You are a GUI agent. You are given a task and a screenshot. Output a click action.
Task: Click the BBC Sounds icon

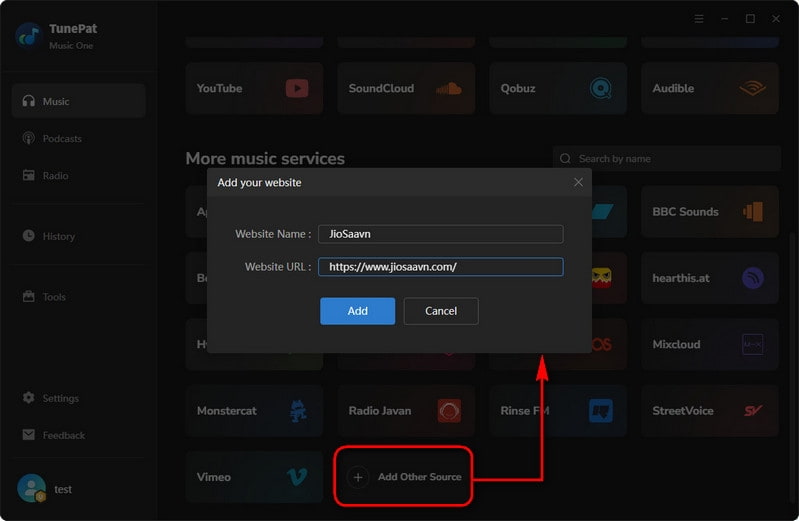point(753,212)
